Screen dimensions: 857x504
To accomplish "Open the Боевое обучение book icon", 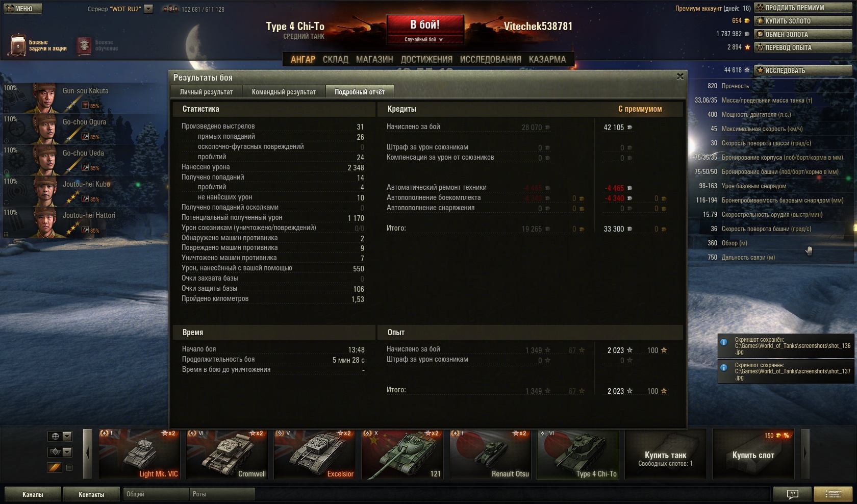I will click(84, 45).
